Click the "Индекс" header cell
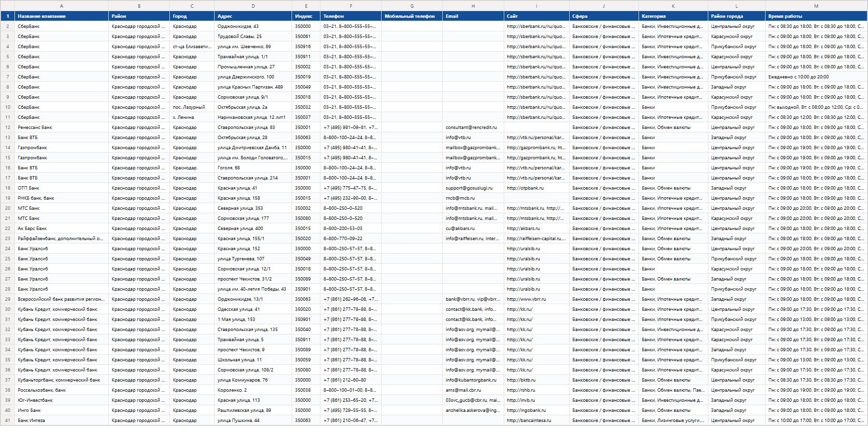868x434 pixels. [306, 16]
